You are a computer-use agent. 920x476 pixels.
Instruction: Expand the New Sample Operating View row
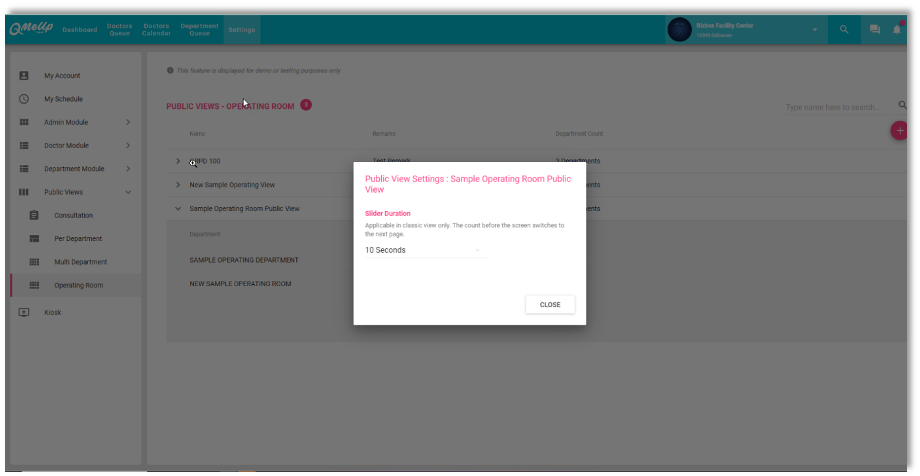178,185
